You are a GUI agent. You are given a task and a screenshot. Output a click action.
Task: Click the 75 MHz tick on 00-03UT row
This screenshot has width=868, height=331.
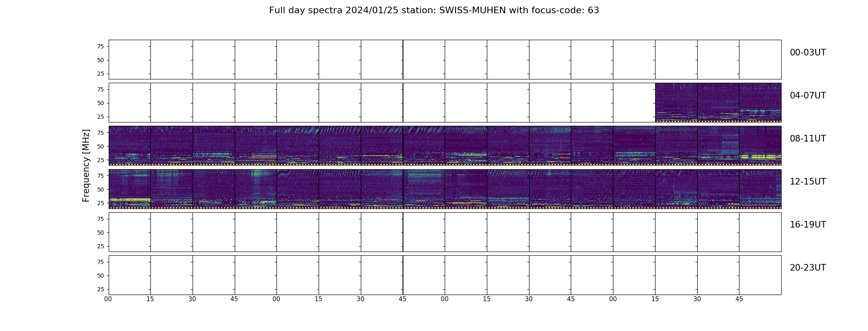[100, 46]
